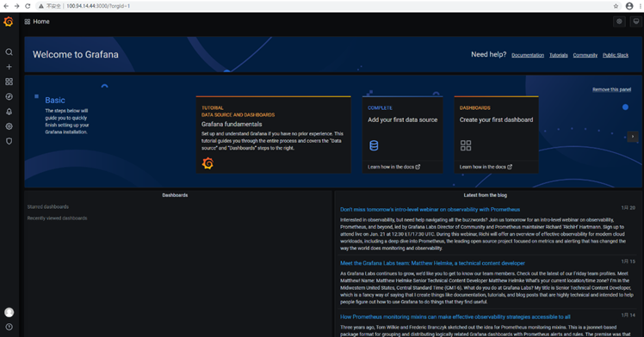Image resolution: width=644 pixels, height=337 pixels.
Task: Open blog post about Prometheus monitoring mixins
Action: 455,317
